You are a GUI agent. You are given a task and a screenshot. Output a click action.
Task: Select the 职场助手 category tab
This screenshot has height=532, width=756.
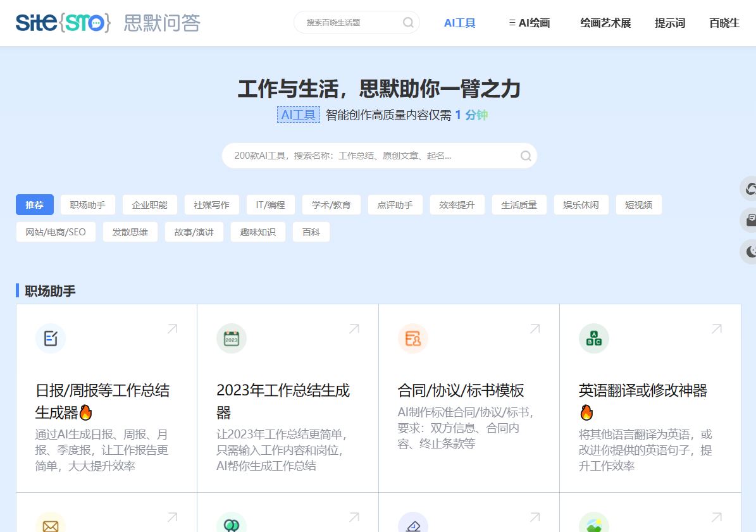[88, 205]
